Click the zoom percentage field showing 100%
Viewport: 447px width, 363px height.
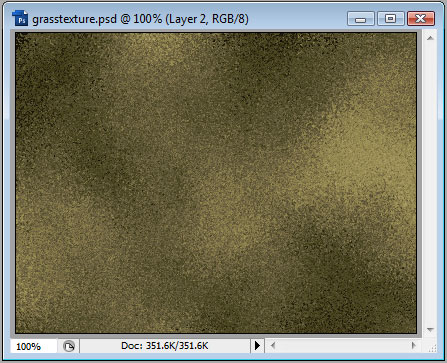[34, 346]
